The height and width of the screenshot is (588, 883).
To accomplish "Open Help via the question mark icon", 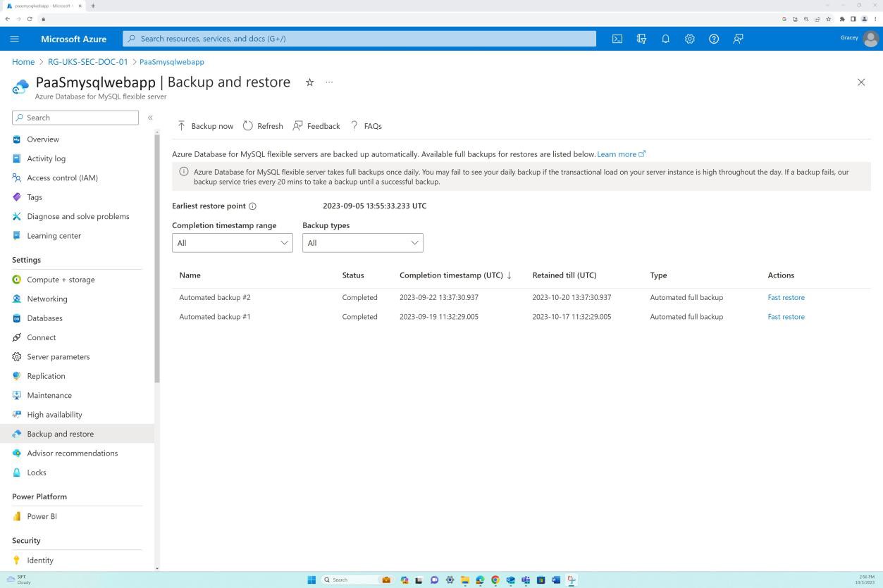I will click(713, 39).
